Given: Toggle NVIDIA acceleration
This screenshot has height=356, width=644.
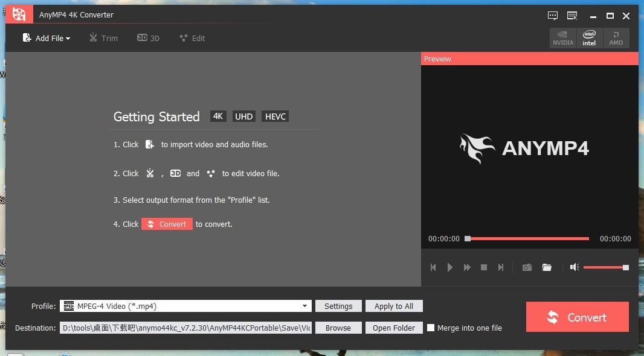Looking at the screenshot, I should 562,38.
